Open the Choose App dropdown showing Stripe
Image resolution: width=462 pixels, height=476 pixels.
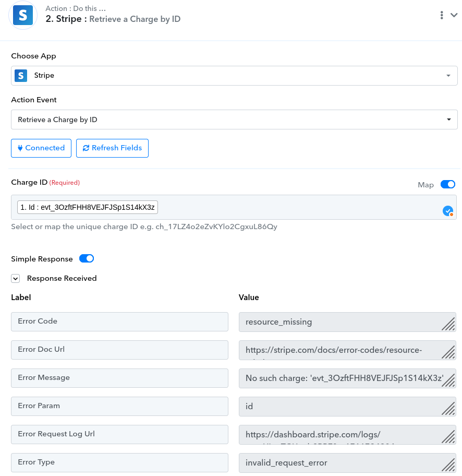tap(234, 76)
